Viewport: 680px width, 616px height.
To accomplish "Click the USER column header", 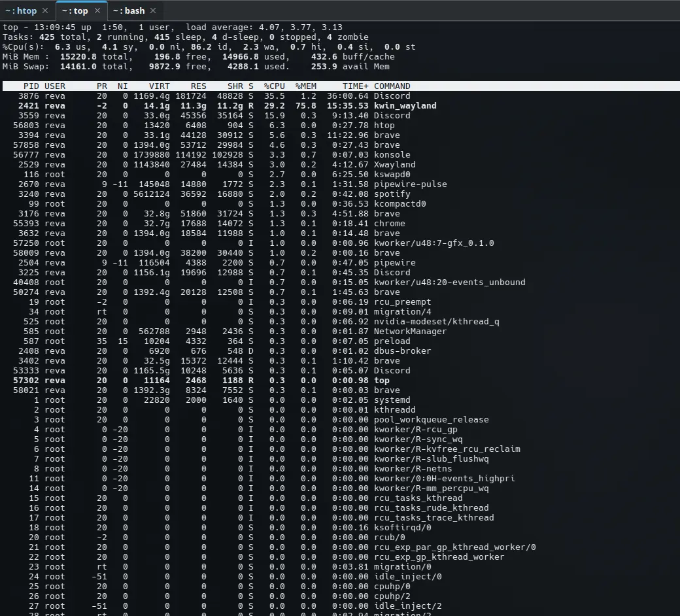I will coord(55,86).
